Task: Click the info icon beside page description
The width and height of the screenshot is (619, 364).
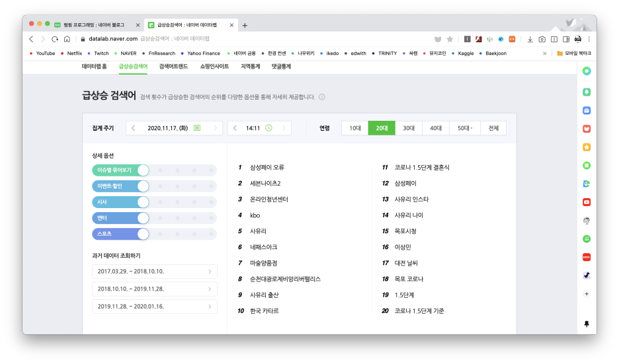Action: pyautogui.click(x=322, y=97)
